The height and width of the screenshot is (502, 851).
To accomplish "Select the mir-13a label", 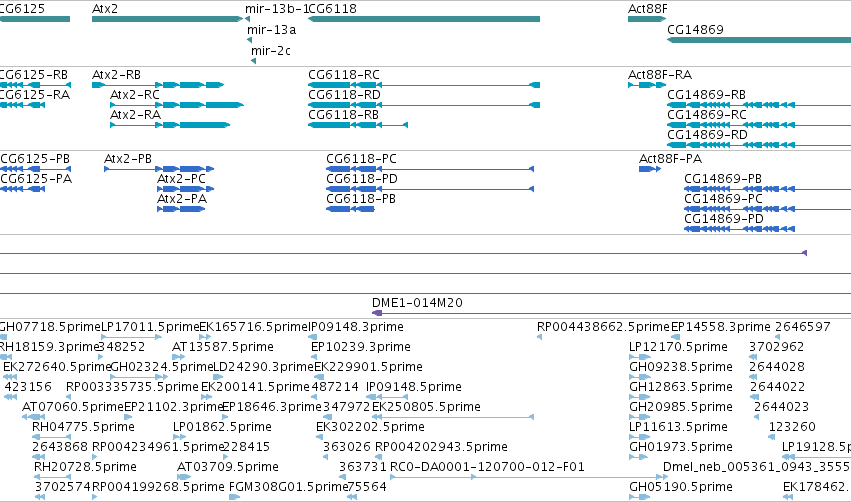I will [271, 29].
